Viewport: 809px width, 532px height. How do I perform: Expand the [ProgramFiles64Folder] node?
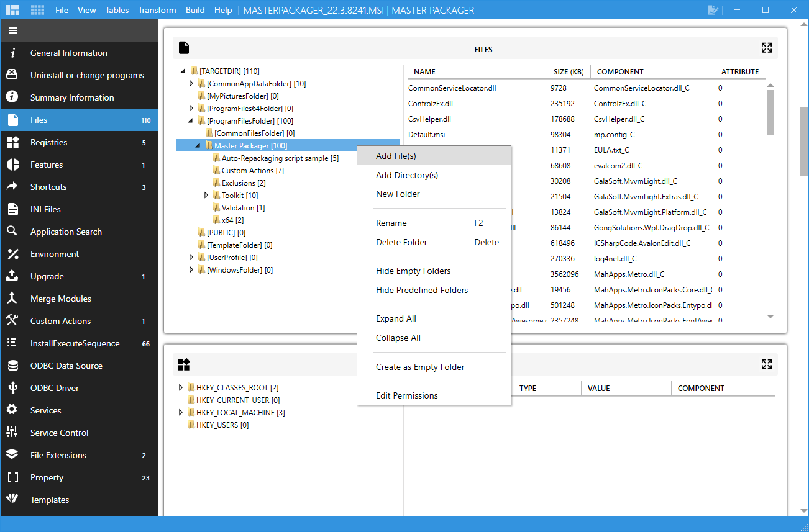click(191, 109)
